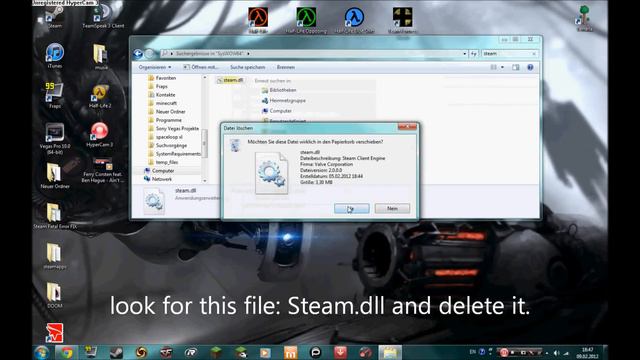Image resolution: width=640 pixels, height=360 pixels.
Task: Open Steam Fatal Error FIX folder
Action: point(55,216)
